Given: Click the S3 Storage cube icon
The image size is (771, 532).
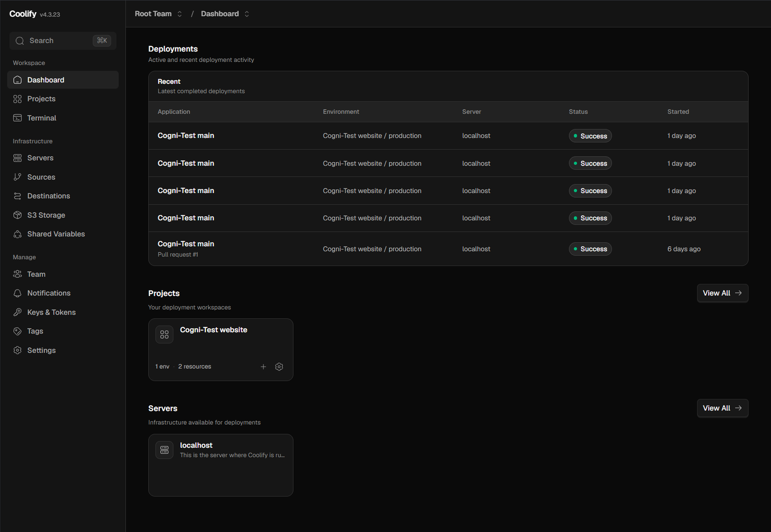Looking at the screenshot, I should coord(18,215).
